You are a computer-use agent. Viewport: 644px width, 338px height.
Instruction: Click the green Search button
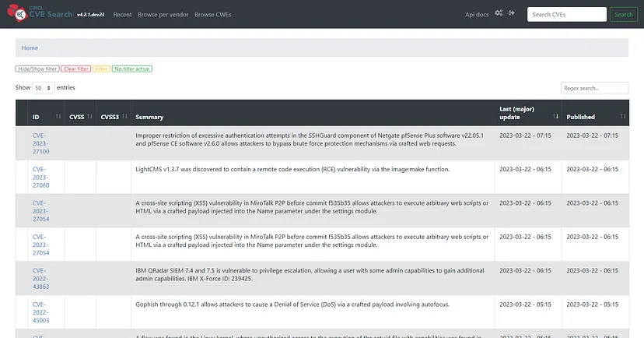coord(624,14)
